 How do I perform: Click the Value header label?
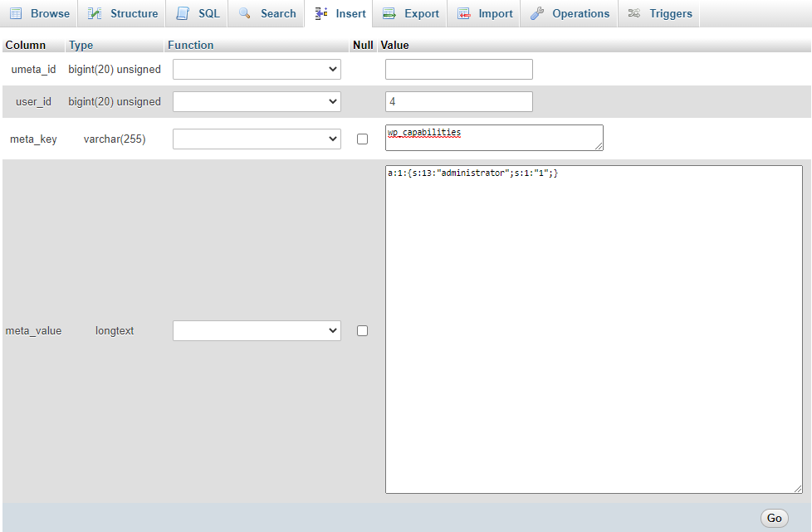tap(394, 45)
